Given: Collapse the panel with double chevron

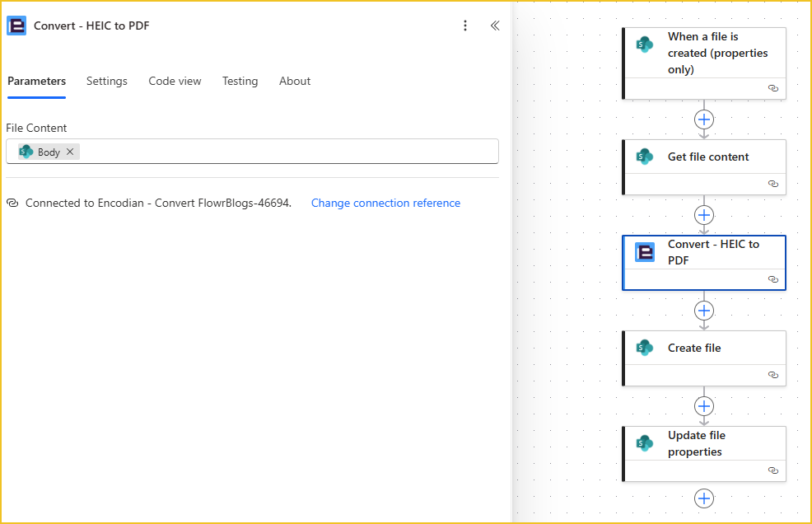Looking at the screenshot, I should (495, 26).
